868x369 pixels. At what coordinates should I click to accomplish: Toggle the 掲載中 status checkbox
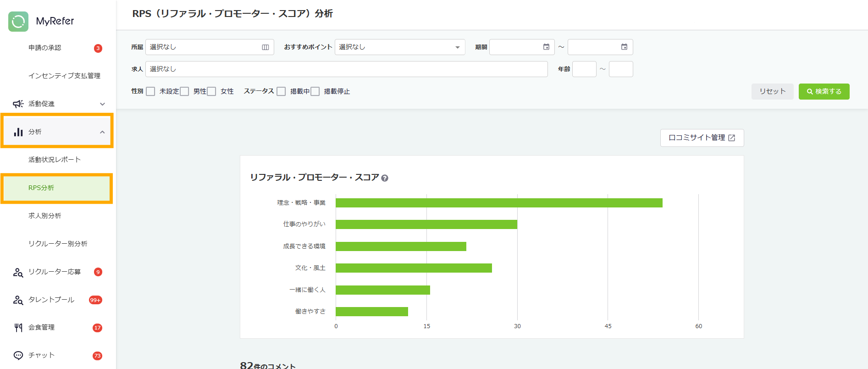pos(281,91)
